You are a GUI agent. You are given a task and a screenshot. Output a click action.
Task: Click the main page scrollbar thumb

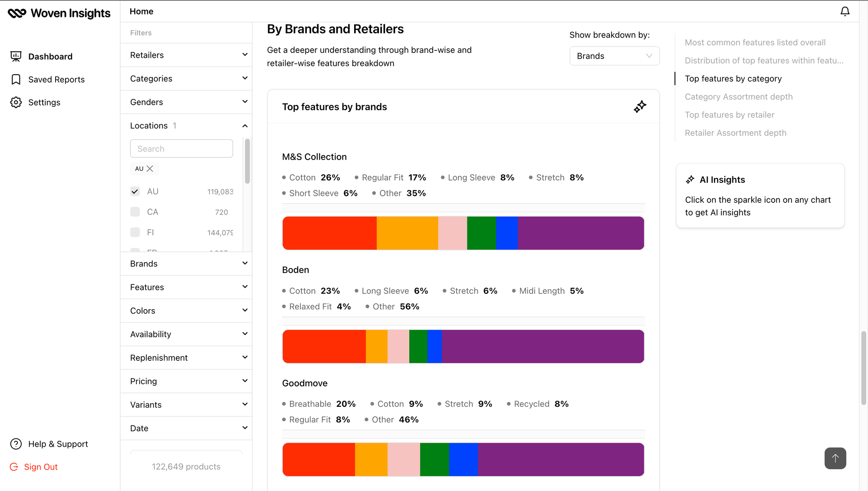863,368
